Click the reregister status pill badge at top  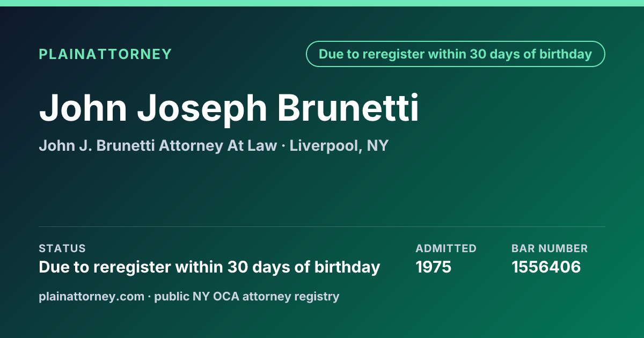click(x=456, y=54)
